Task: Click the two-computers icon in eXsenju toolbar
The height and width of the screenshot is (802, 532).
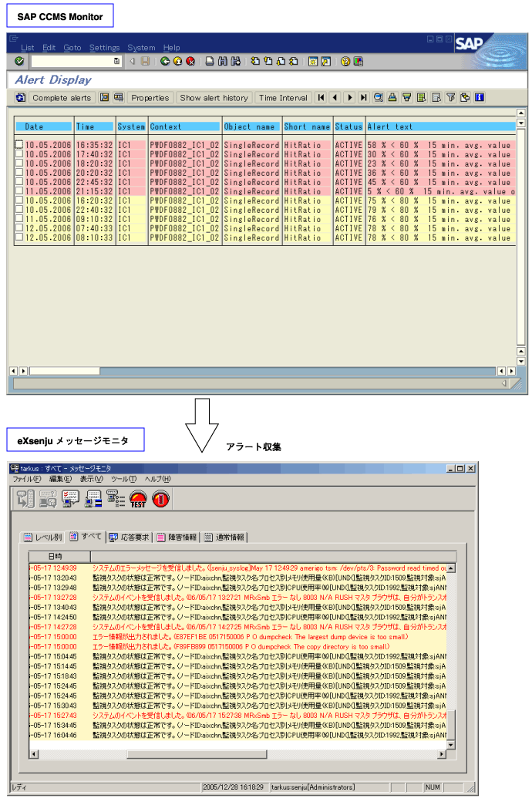Action: pos(93,499)
